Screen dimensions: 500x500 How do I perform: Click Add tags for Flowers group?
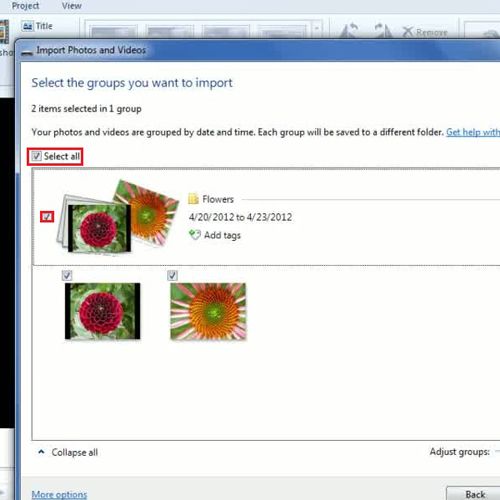222,235
